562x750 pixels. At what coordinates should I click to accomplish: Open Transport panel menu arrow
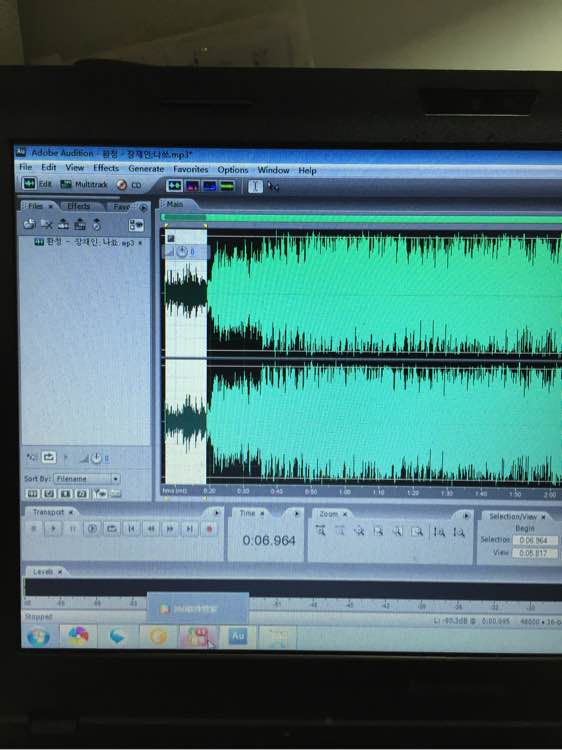click(x=216, y=513)
